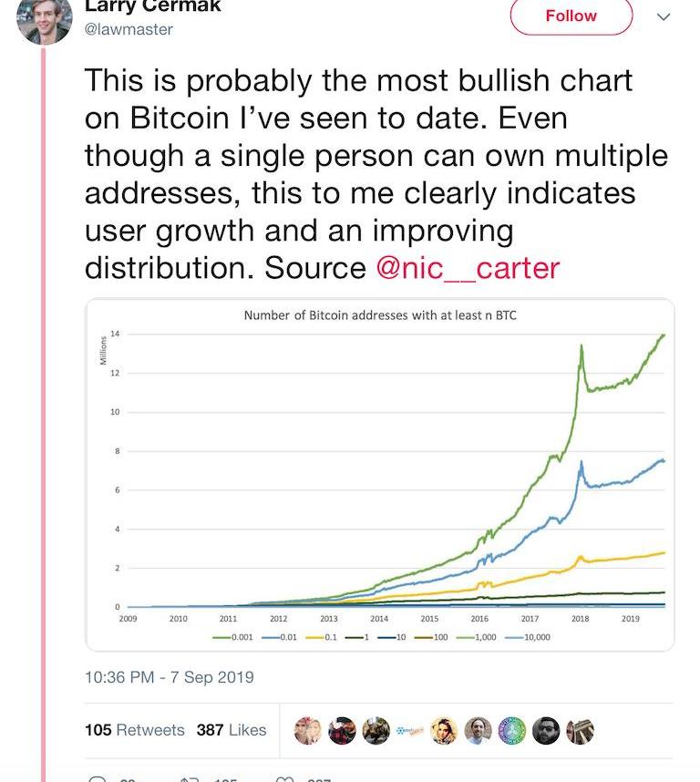Click the bearded man with sunglasses avatar

pyautogui.click(x=546, y=731)
